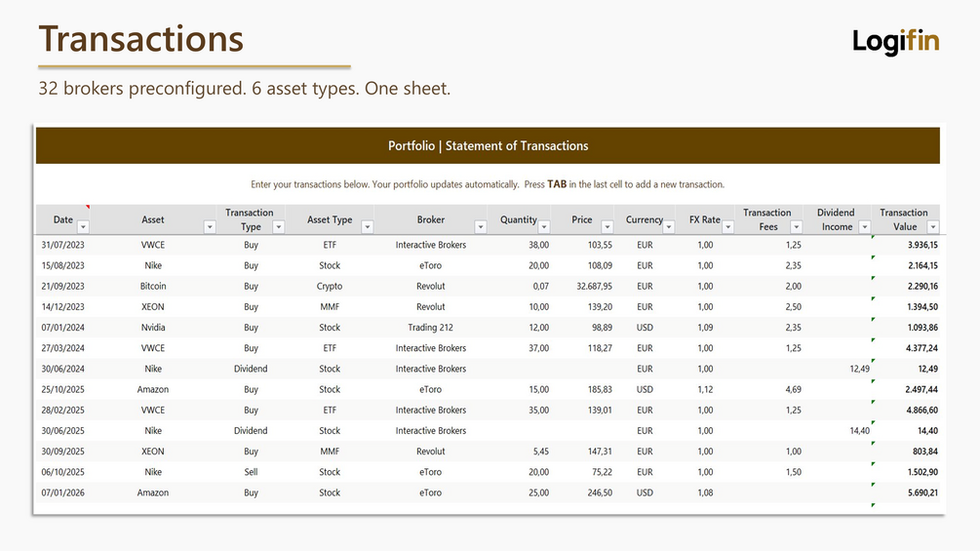The height and width of the screenshot is (551, 980).
Task: Select the FX rate cell 1,12
Action: tap(705, 389)
